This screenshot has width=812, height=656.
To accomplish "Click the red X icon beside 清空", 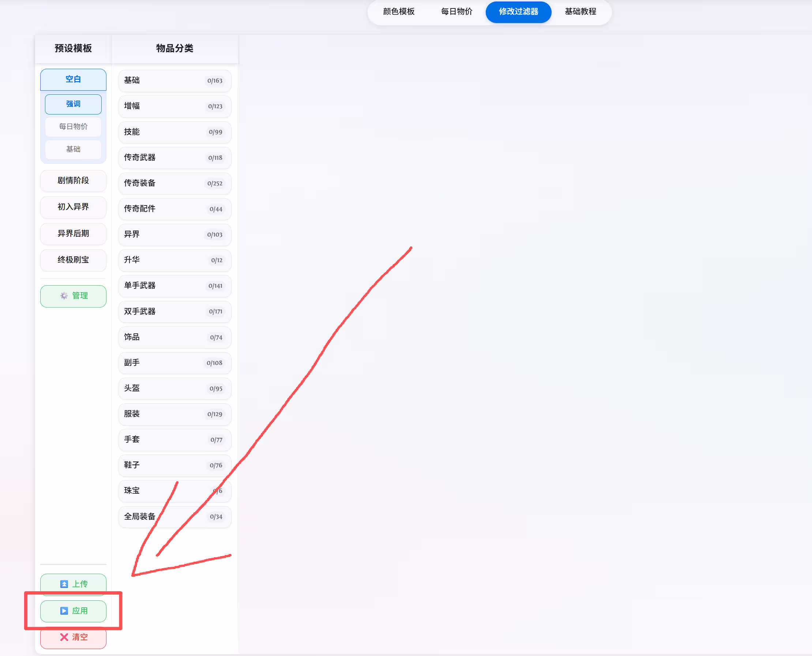I will pyautogui.click(x=64, y=637).
